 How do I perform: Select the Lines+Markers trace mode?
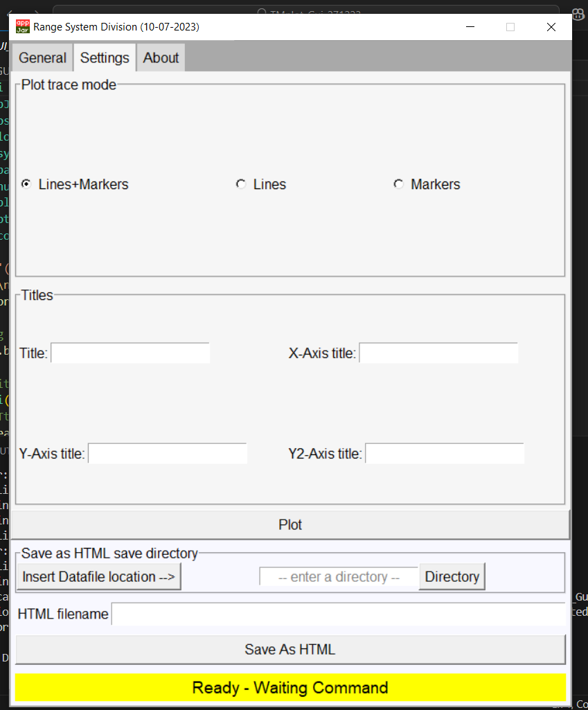[26, 184]
